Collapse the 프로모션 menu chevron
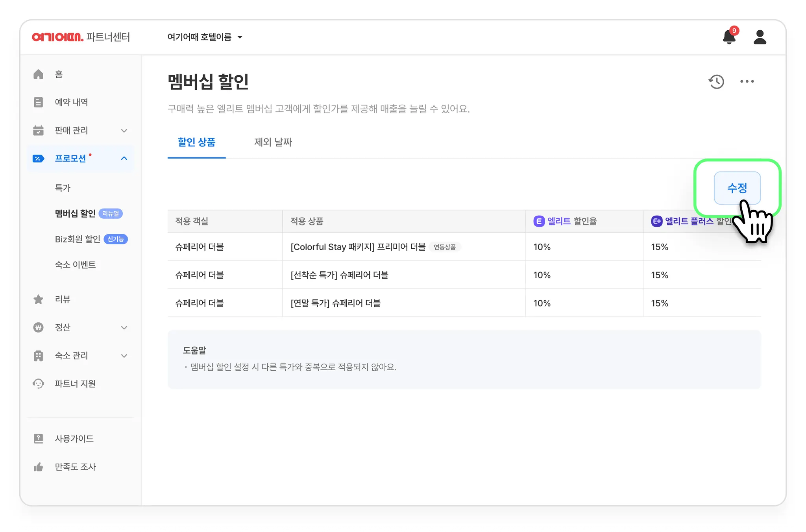Image resolution: width=806 pixels, height=532 pixels. [124, 159]
